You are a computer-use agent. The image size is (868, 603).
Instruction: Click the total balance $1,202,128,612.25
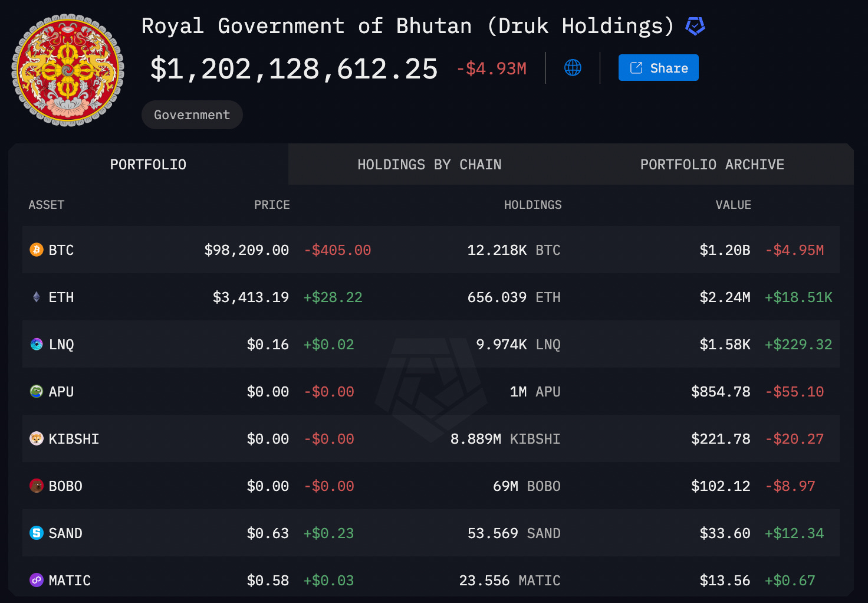point(294,69)
